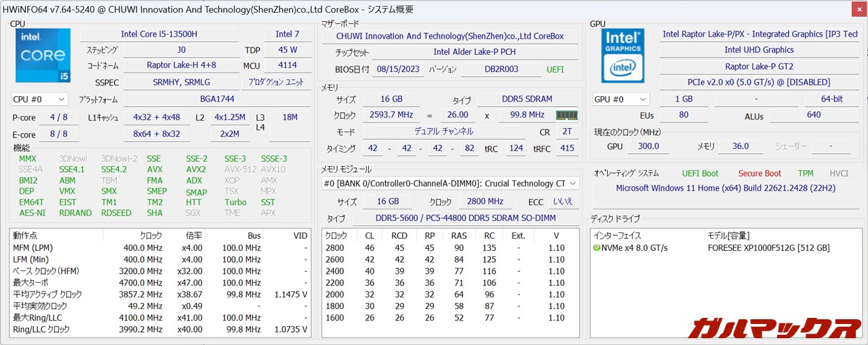Click the PCIe v2.0 x0 DISABLED field
Image resolution: width=868 pixels, height=345 pixels.
pyautogui.click(x=759, y=82)
